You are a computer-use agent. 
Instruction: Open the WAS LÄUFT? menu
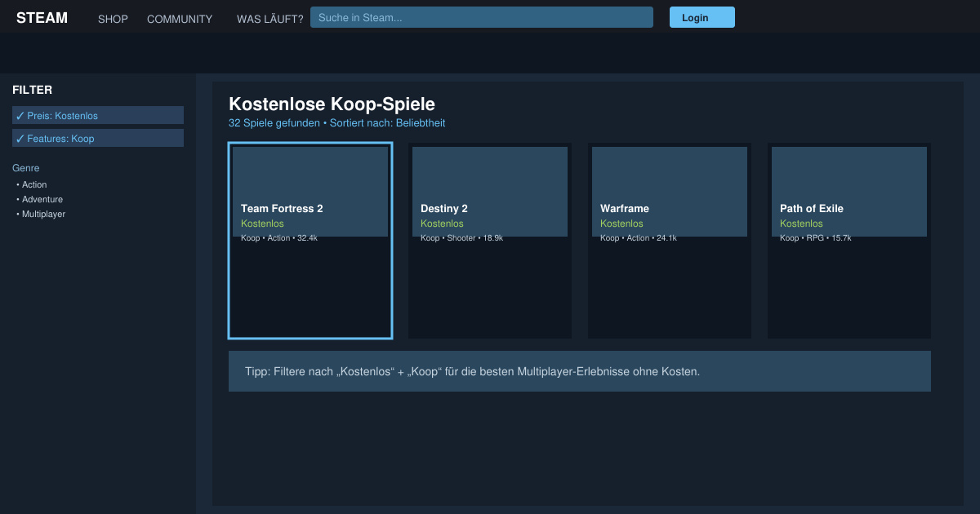click(269, 19)
